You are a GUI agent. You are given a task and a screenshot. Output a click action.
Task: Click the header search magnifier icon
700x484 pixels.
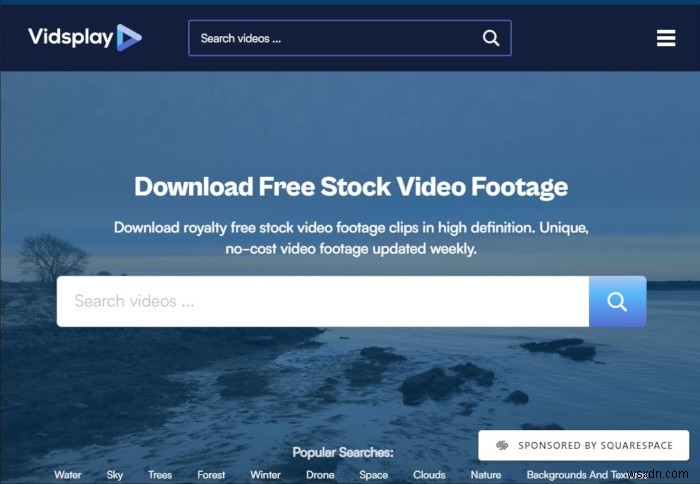coord(491,38)
